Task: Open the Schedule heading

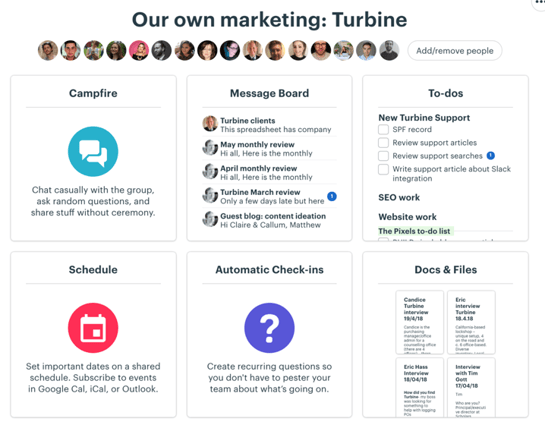Action: [x=93, y=269]
